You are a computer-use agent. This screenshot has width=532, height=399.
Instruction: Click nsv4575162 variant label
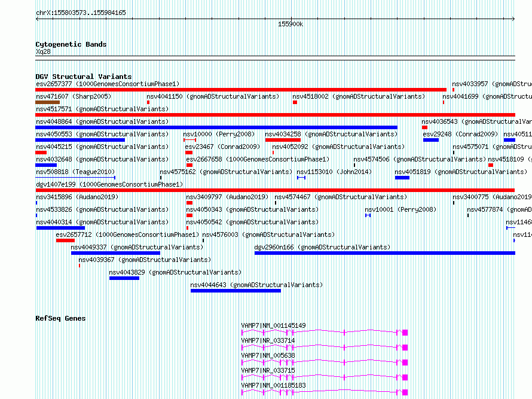click(226, 172)
